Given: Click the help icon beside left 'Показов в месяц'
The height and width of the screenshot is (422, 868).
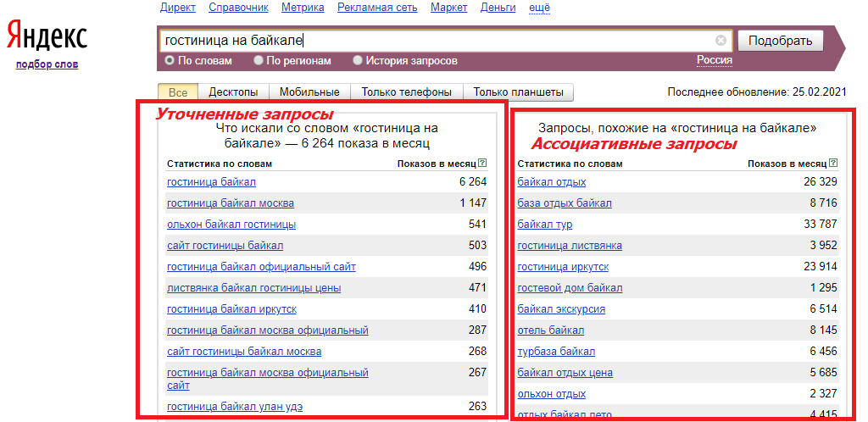Looking at the screenshot, I should [482, 164].
